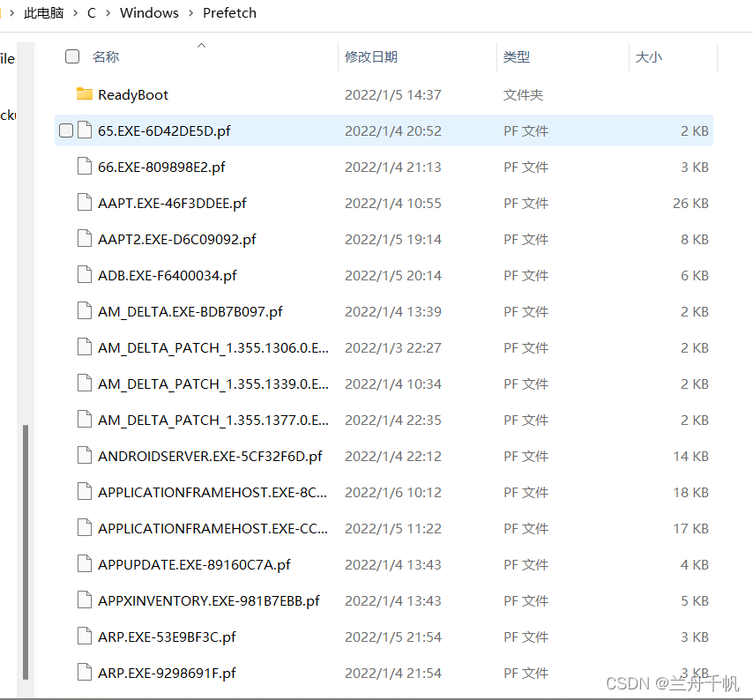Click file icon of AM_DELTA.EXE-BDB7B097.pf

(x=85, y=310)
